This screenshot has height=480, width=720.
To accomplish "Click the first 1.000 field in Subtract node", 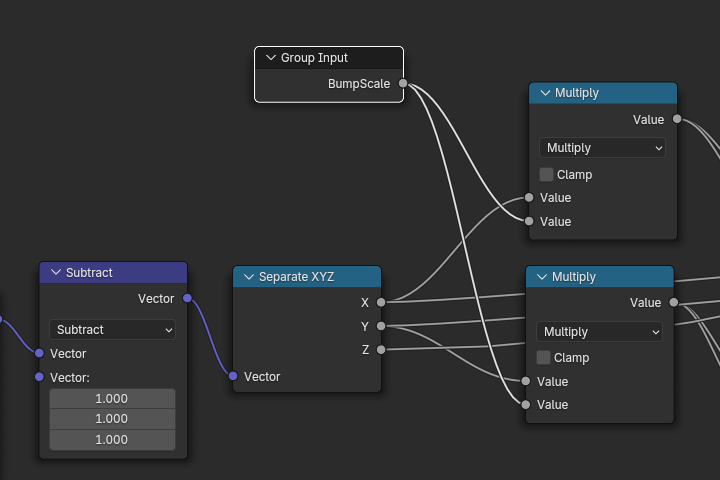I will click(112, 398).
